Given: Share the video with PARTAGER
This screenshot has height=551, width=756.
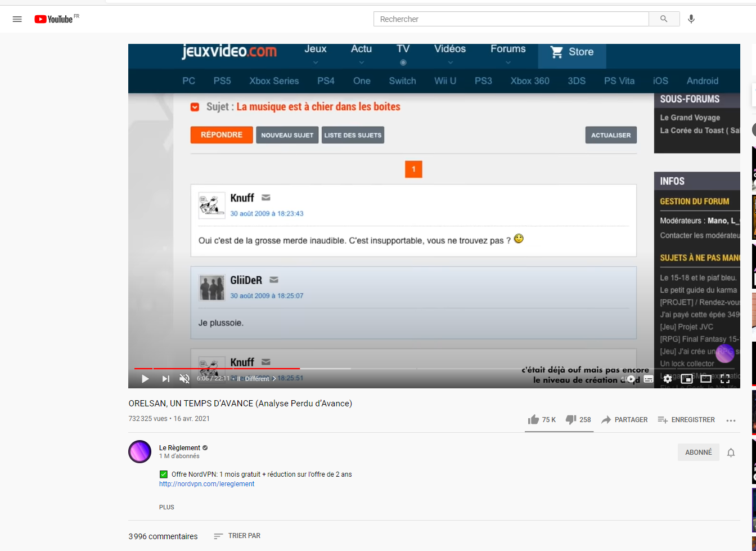Looking at the screenshot, I should [x=624, y=420].
